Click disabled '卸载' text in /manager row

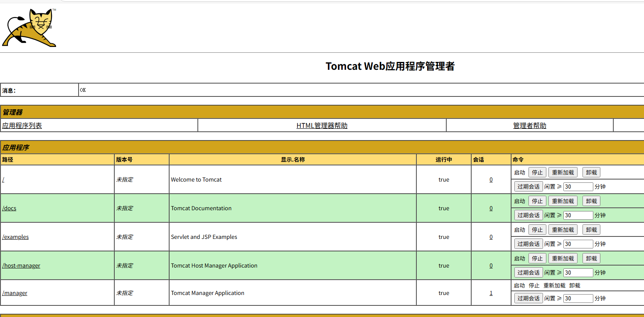(575, 285)
